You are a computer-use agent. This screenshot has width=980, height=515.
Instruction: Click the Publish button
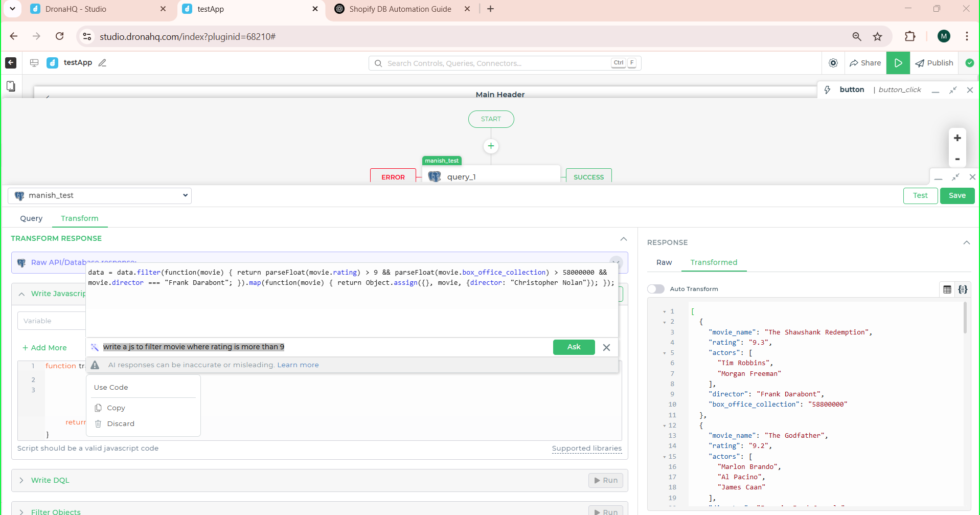934,63
